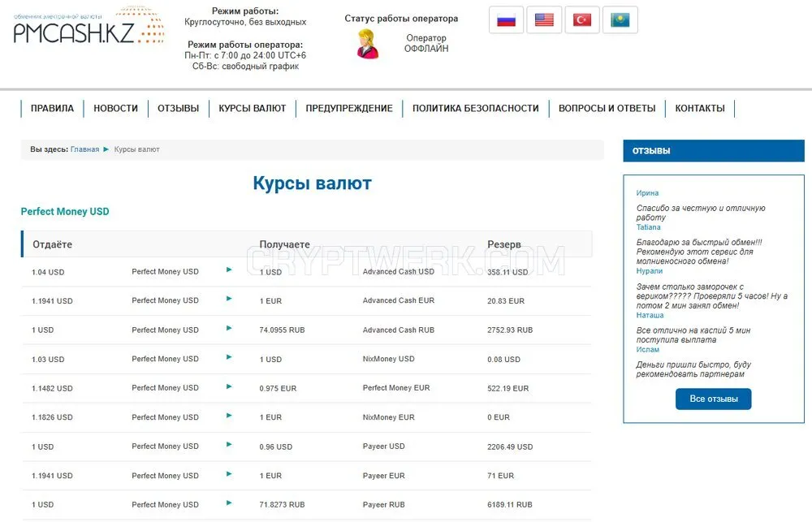
Task: Click the Advanced Cash EUR cell
Action: pyautogui.click(x=398, y=300)
